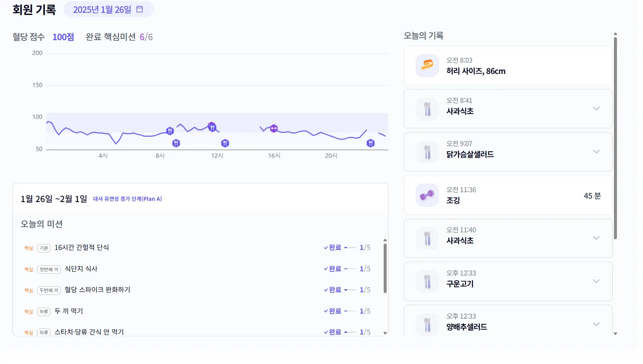Viewport: 643px width, 364px height.
Task: Click the cutlery icon of 구운고기 record
Action: coord(427,281)
